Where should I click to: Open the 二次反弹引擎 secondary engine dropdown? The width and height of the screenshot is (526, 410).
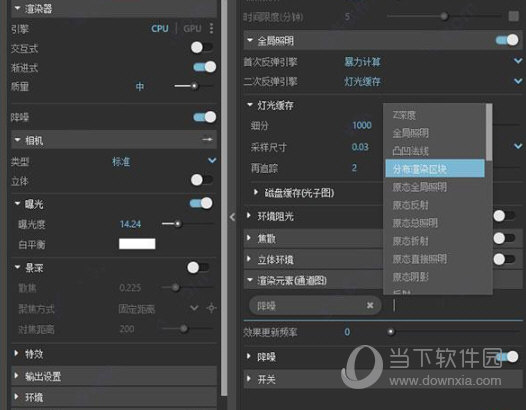tap(518, 81)
